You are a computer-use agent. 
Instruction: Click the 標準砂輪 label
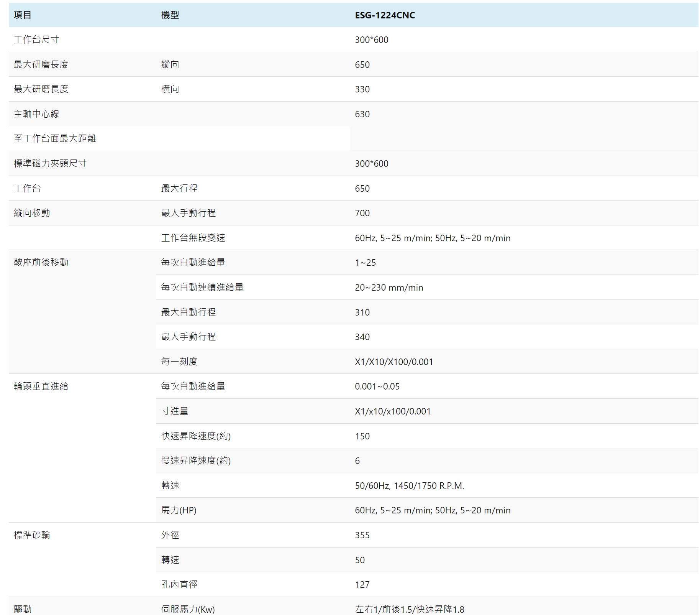point(32,535)
